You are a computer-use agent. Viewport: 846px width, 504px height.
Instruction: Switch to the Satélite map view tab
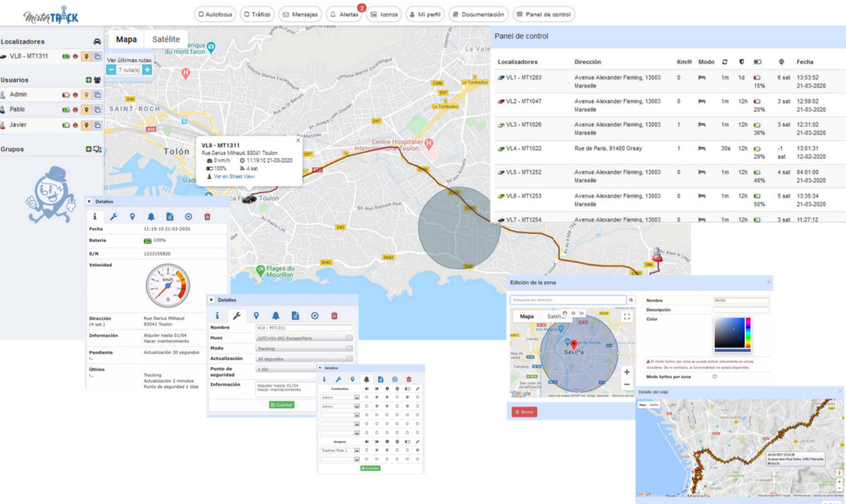(165, 39)
